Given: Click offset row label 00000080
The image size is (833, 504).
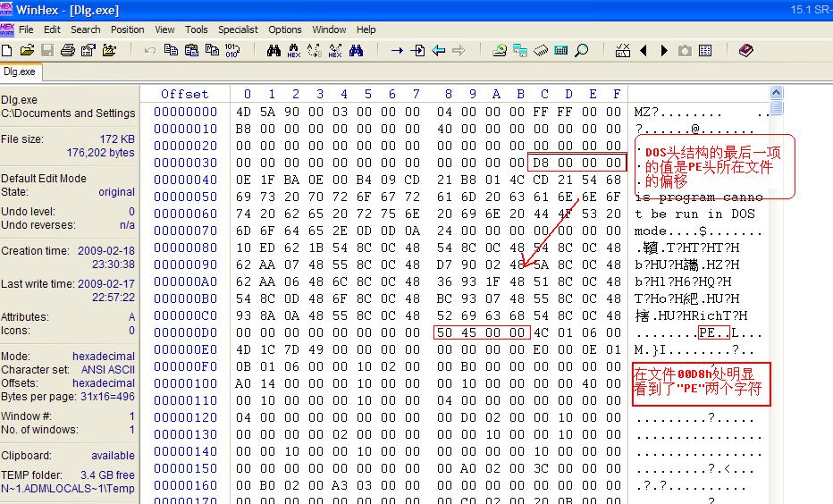Looking at the screenshot, I should 185,248.
